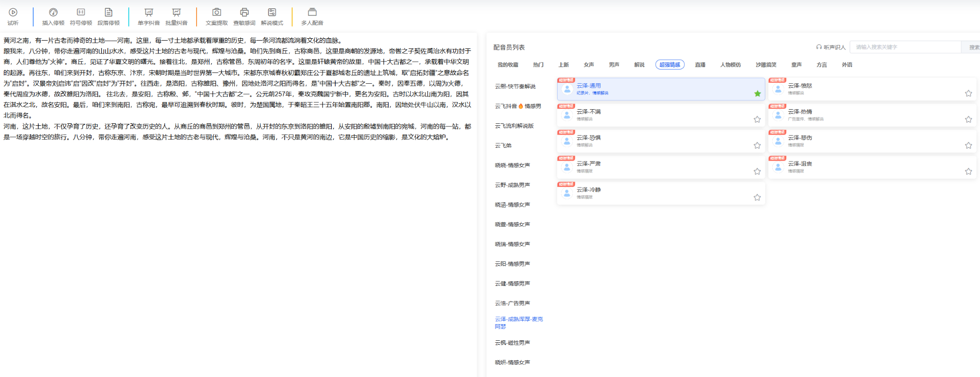
Task: Select voice actor 晓妍-情感女声
Action: (x=513, y=362)
